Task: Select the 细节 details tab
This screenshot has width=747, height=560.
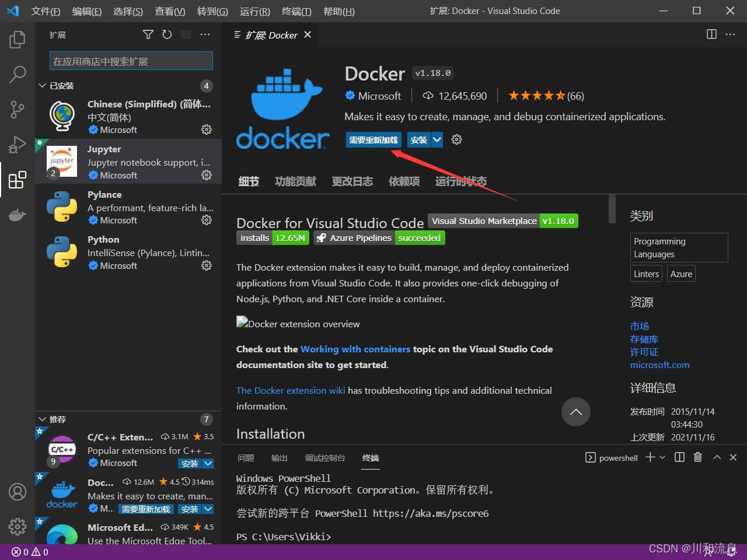Action: 249,181
